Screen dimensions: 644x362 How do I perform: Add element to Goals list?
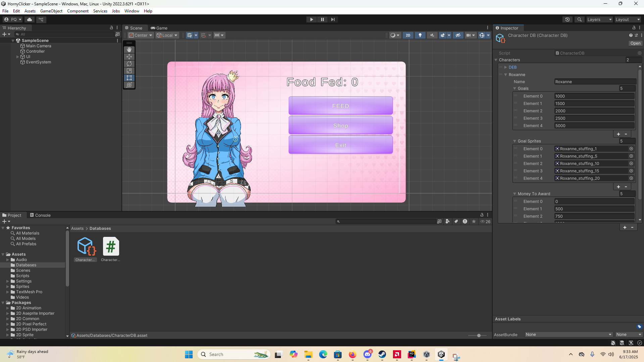click(x=618, y=134)
